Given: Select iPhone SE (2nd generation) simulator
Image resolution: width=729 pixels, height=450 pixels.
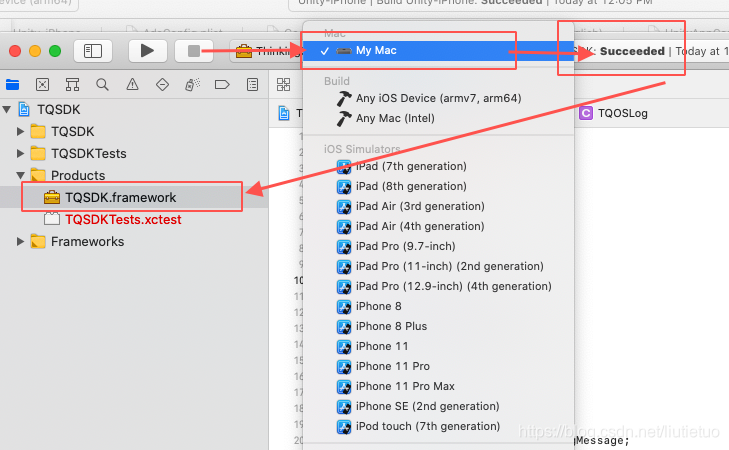Looking at the screenshot, I should [x=438, y=406].
